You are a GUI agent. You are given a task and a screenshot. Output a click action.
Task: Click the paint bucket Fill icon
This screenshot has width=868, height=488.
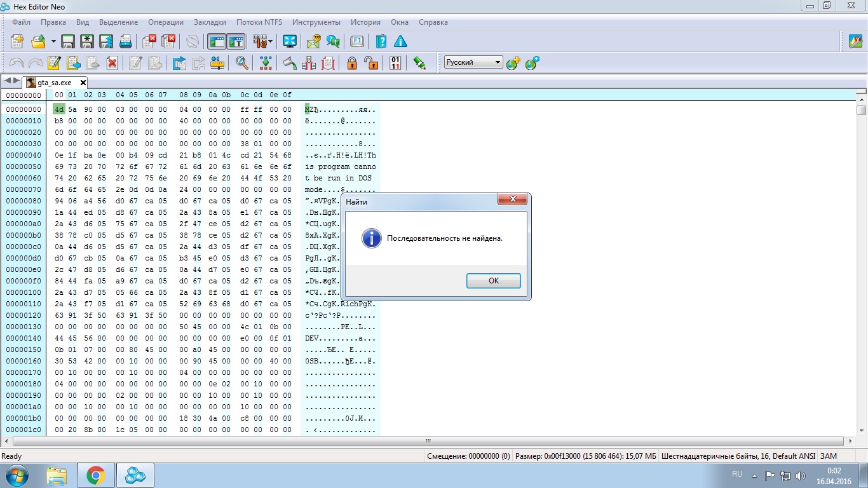pyautogui.click(x=290, y=63)
